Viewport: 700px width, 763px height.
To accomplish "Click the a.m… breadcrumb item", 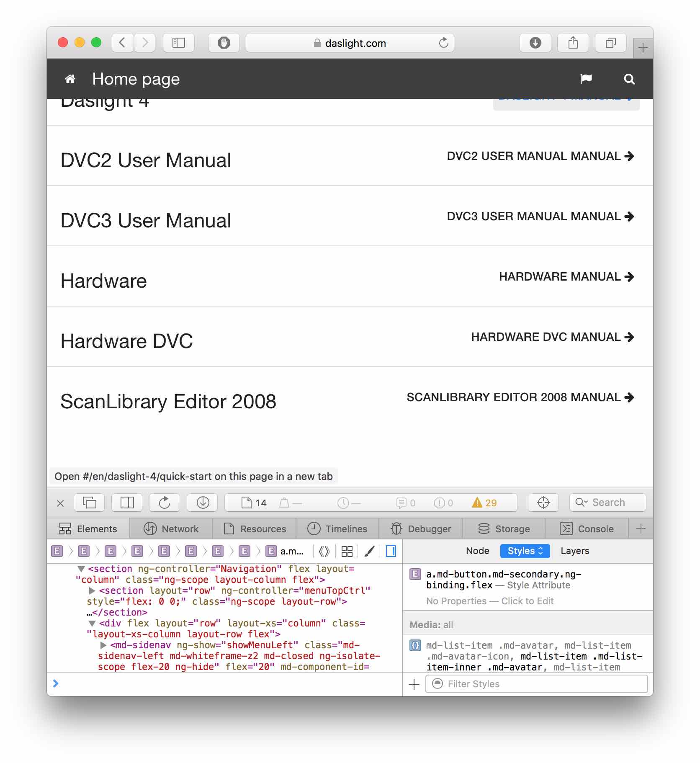I will point(285,552).
